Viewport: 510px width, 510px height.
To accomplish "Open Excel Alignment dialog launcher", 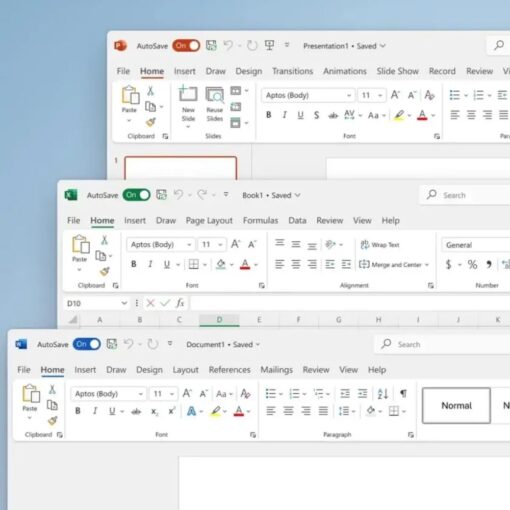I will pos(430,285).
